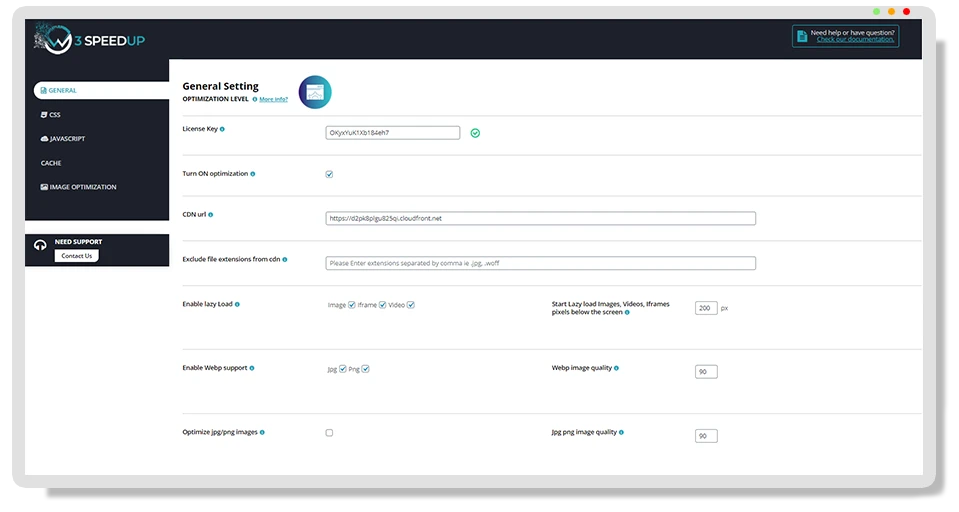Enable the Optimize jpg/png images checkbox
The width and height of the screenshot is (959, 512).
tap(329, 433)
